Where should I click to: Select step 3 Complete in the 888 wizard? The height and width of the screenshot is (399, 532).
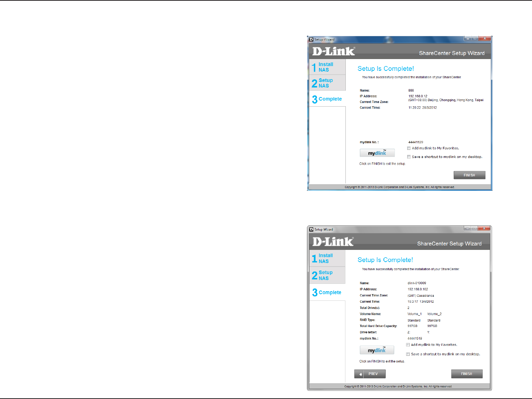[x=327, y=99]
